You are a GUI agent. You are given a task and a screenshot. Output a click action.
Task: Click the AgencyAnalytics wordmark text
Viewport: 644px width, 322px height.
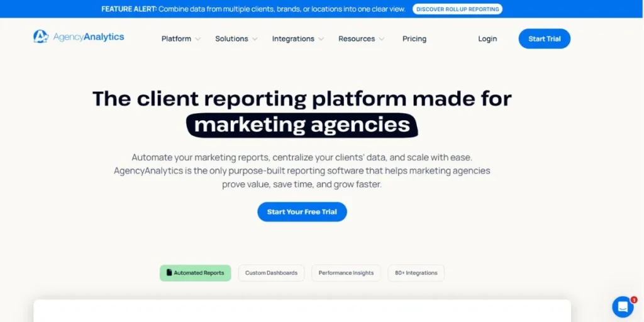[x=89, y=37]
